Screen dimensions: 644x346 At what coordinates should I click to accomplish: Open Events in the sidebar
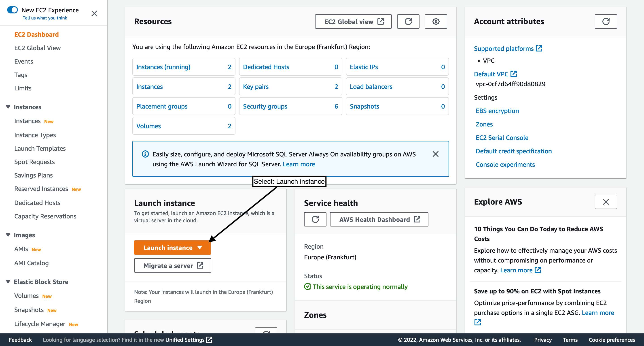pos(24,61)
